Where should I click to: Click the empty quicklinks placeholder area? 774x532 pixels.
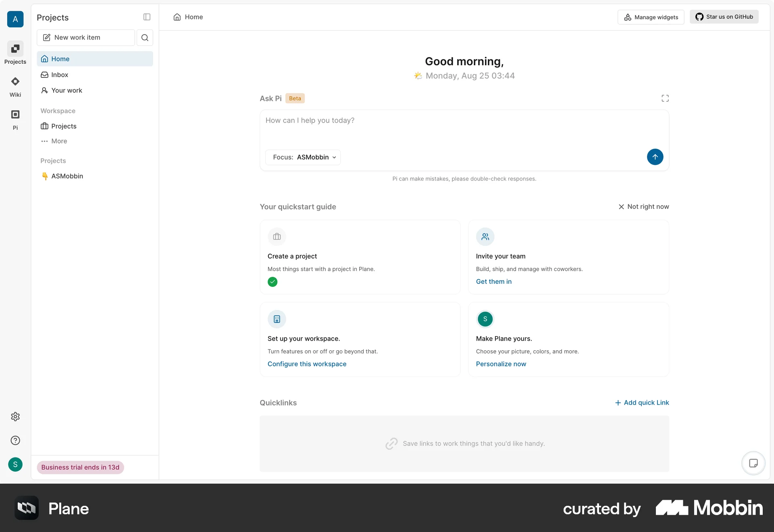coord(464,443)
